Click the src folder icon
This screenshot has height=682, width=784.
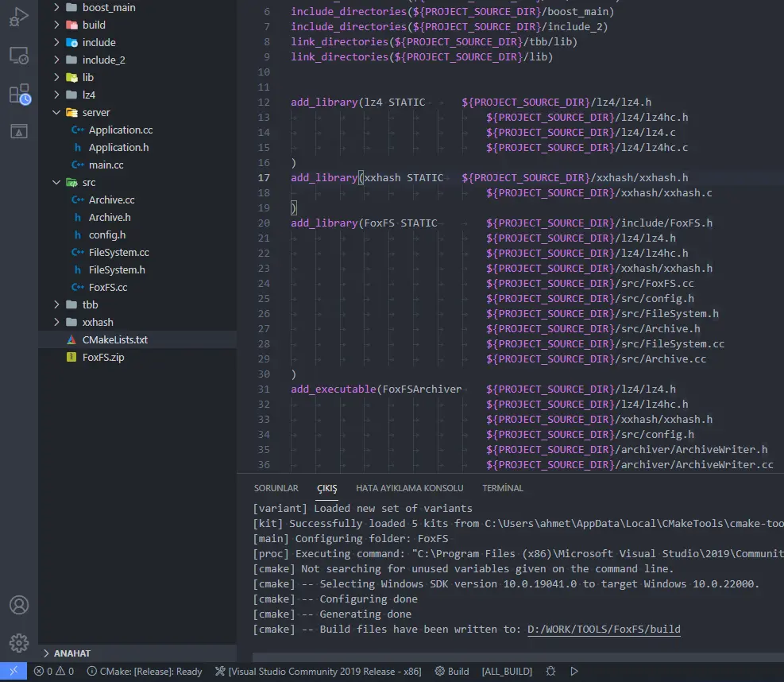click(x=71, y=182)
